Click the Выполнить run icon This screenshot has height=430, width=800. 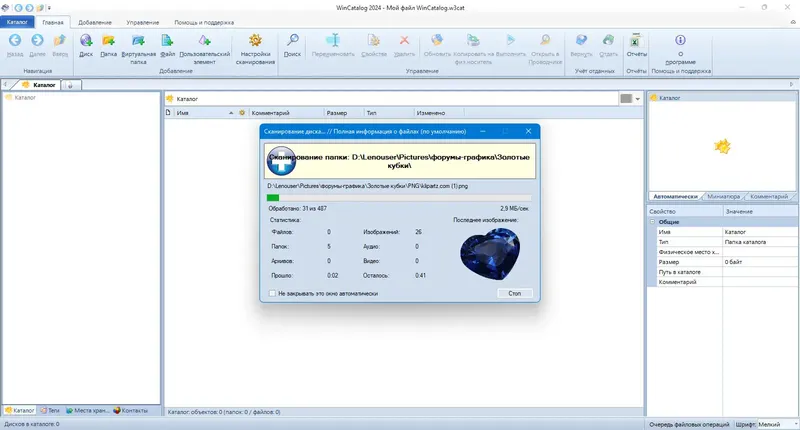point(511,40)
